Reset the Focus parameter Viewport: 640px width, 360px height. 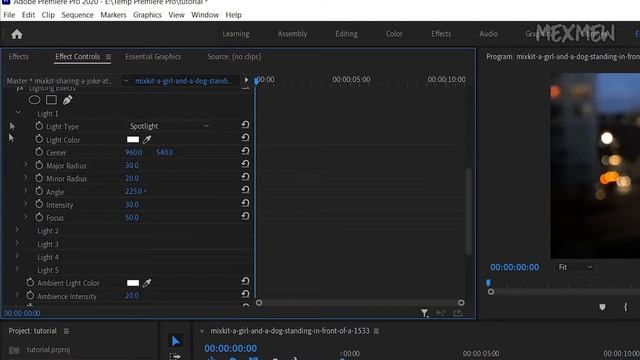point(245,216)
